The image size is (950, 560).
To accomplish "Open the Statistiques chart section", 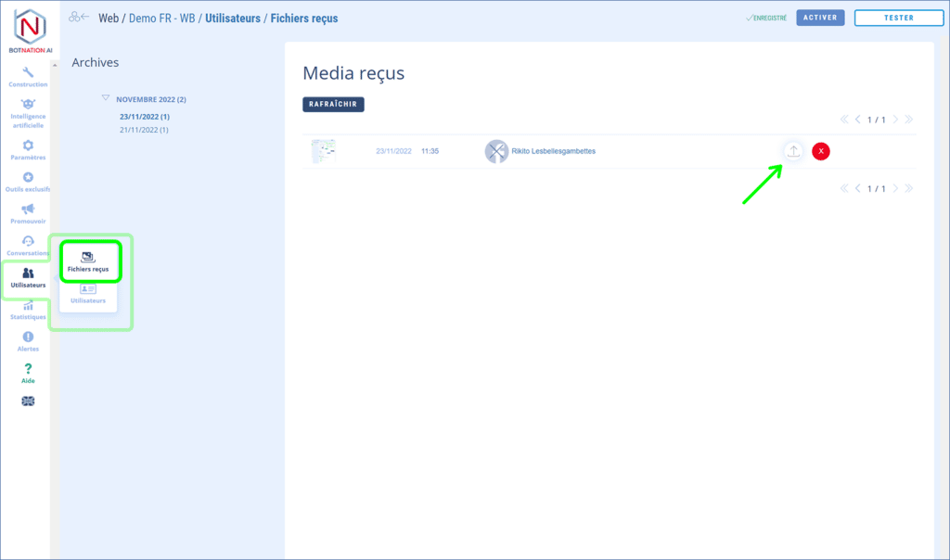I will [28, 311].
